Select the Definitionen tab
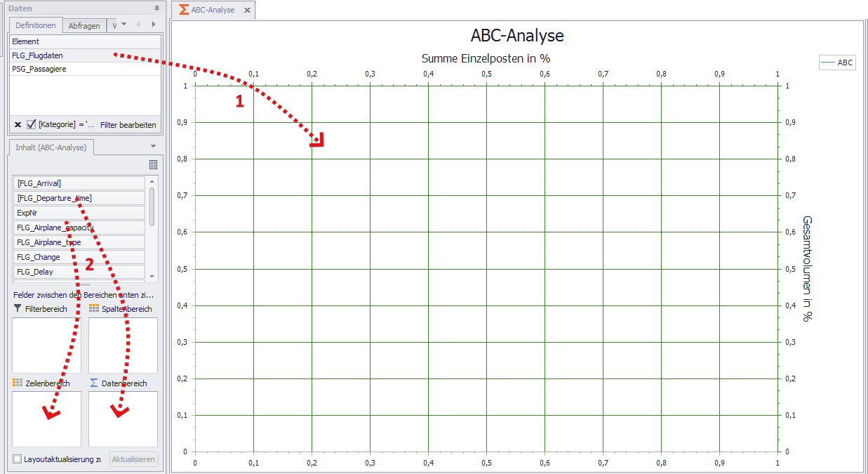868x474 pixels. [x=35, y=25]
